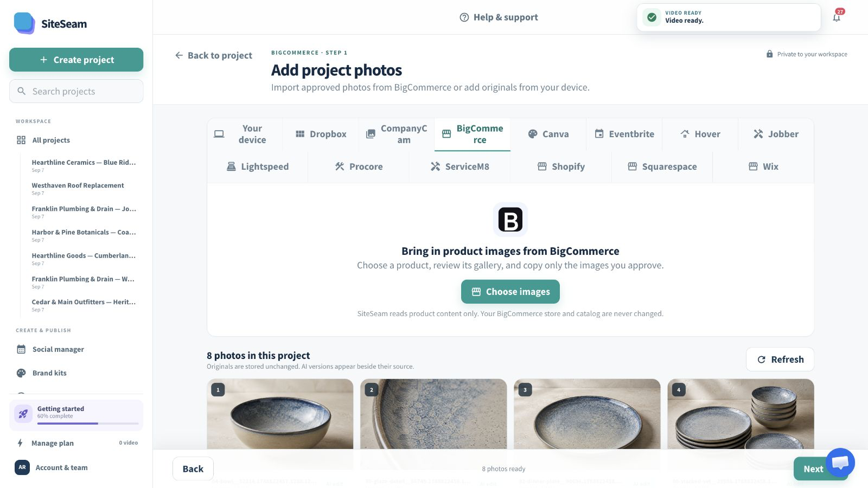Open Help & support
Viewport: 868px width, 488px height.
(499, 17)
